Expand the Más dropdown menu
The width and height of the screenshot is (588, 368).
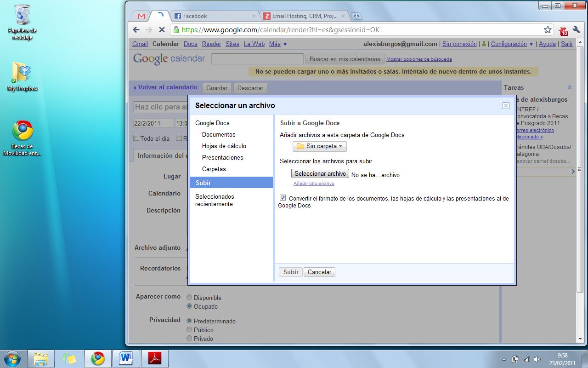278,44
